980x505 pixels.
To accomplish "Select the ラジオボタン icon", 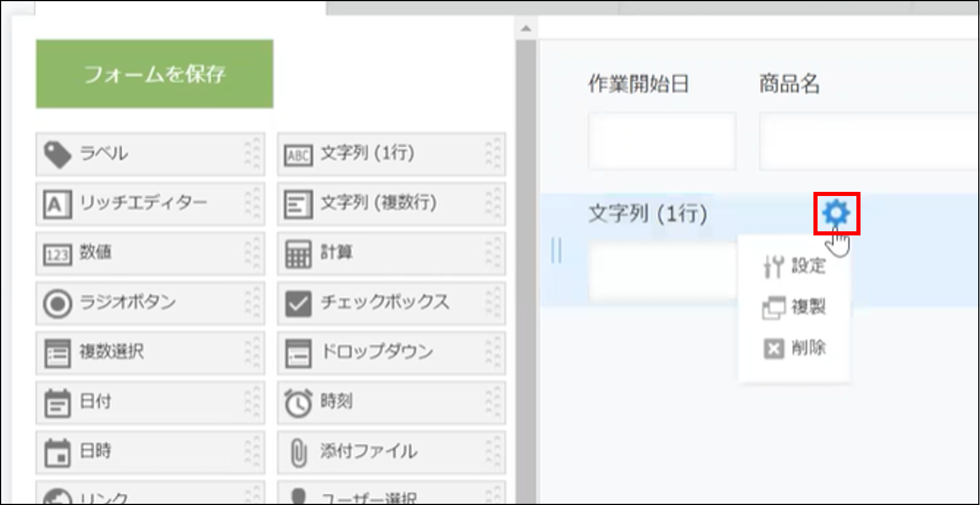I will (x=57, y=304).
